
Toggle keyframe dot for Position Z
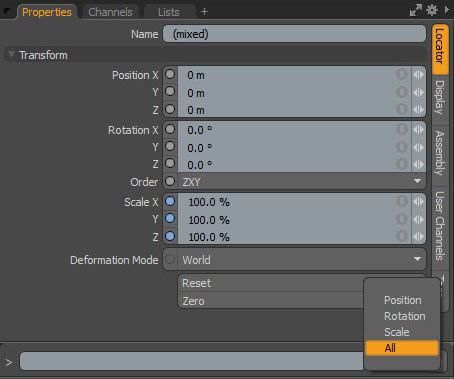170,109
